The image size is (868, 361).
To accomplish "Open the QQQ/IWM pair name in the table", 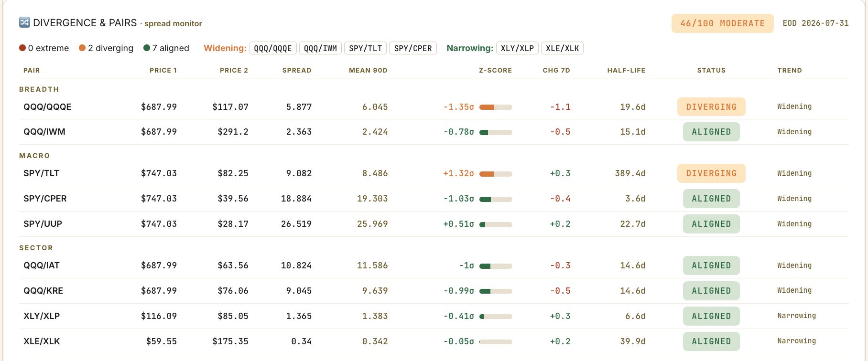I will point(44,132).
